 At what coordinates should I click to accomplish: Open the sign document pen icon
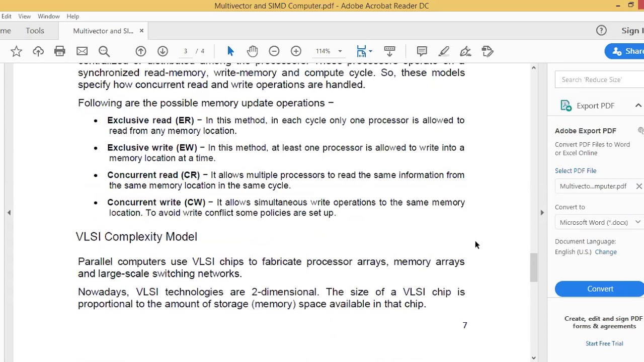[x=465, y=51]
